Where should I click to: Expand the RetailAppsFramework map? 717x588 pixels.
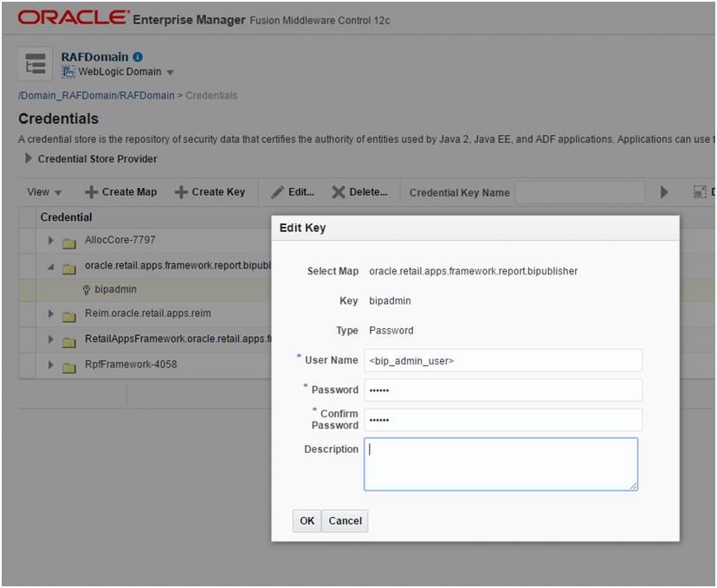[x=51, y=339]
